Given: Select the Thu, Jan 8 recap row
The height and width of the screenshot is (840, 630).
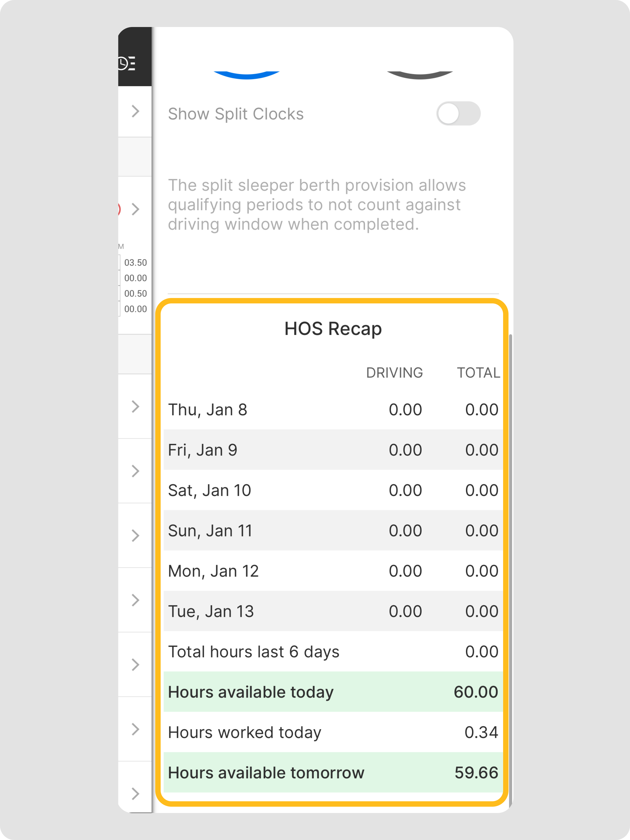Looking at the screenshot, I should (333, 410).
